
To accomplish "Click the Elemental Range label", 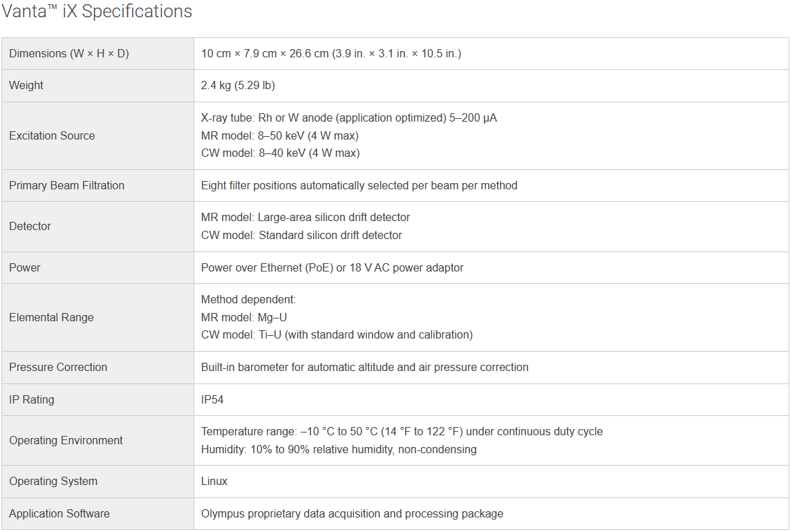I will point(51,318).
